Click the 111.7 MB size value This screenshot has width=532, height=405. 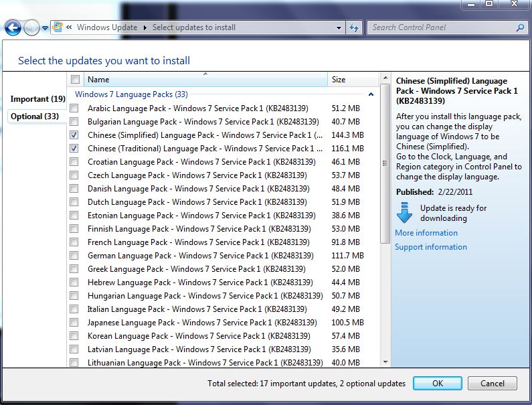pos(347,256)
